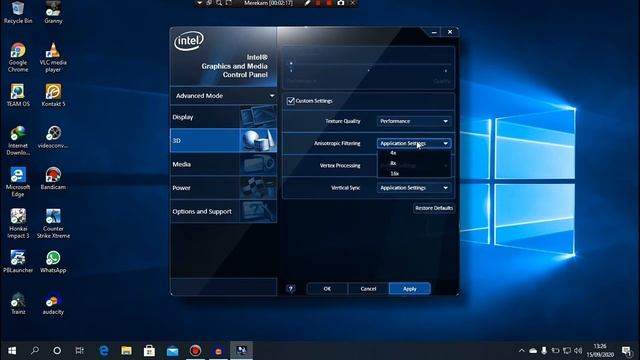The width and height of the screenshot is (640, 360).
Task: Open the help question mark button
Action: [291, 289]
